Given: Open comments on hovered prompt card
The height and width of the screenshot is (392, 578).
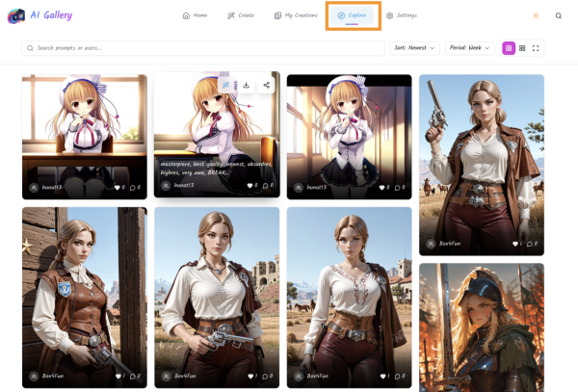Looking at the screenshot, I should (268, 185).
